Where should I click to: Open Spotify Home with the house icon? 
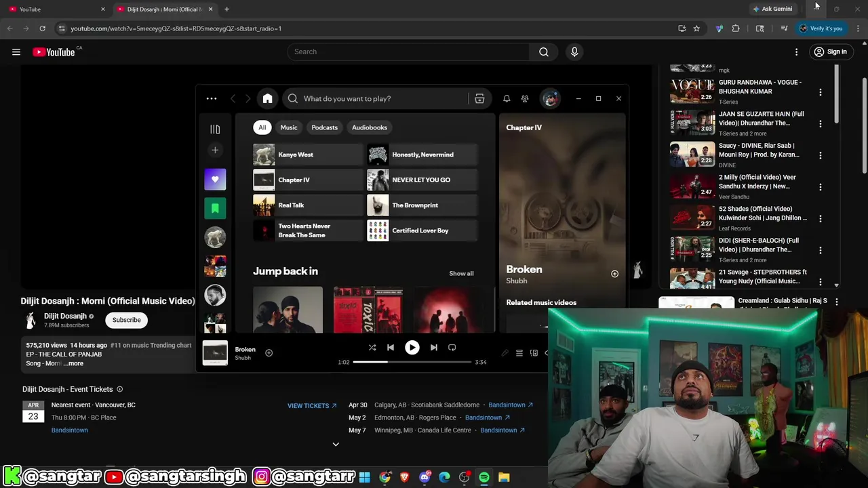point(267,99)
